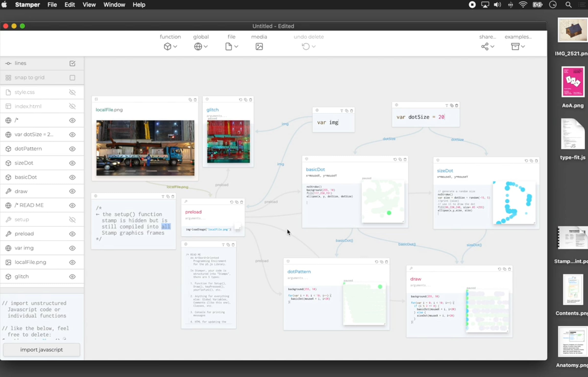Duplicate the preload stamp with copy icon
Image resolution: width=588 pixels, height=377 pixels.
coord(237,202)
